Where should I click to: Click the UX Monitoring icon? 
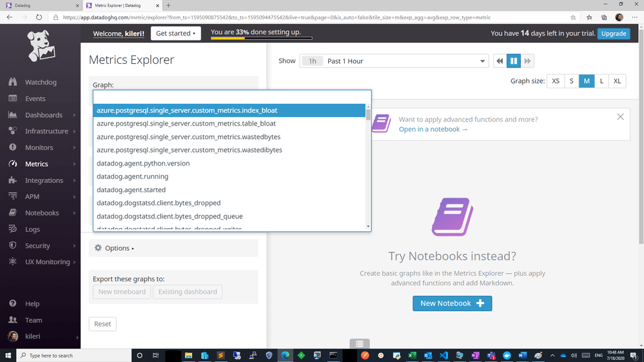coord(13,262)
